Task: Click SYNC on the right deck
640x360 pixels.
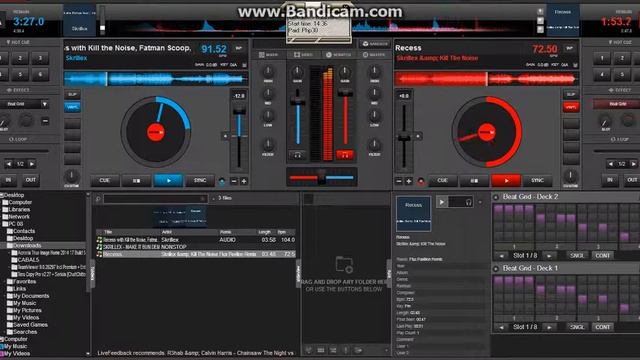Action: (x=538, y=180)
